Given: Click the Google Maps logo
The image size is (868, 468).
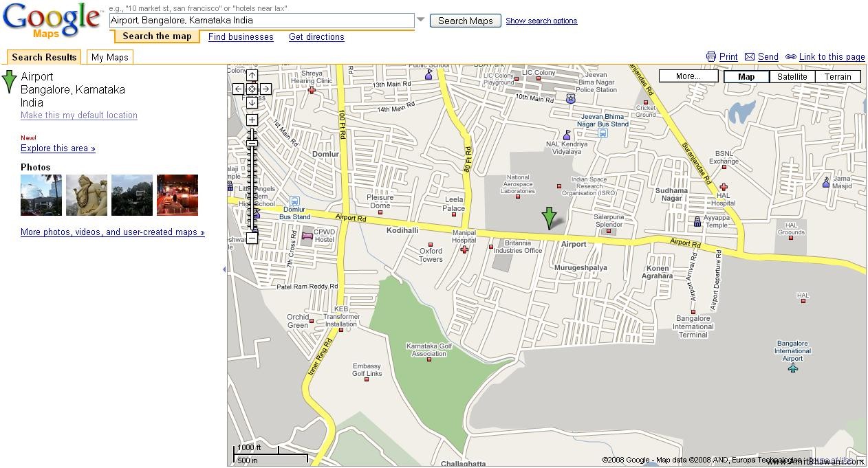Looking at the screenshot, I should tap(52, 21).
